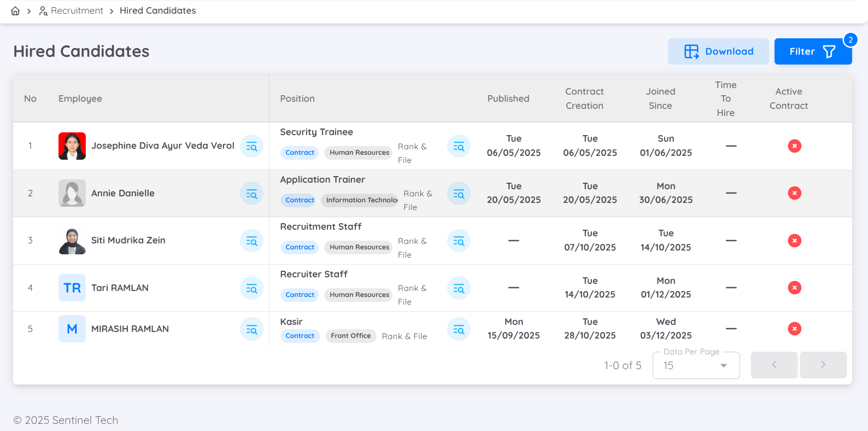Click the Contract tag under Recruitment Staff
Viewport: 868px width, 431px height.
click(300, 247)
